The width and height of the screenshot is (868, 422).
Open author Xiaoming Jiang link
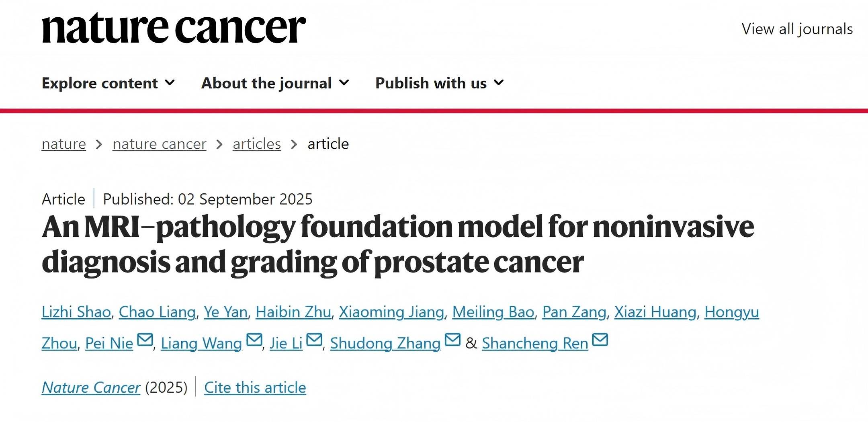coord(391,312)
